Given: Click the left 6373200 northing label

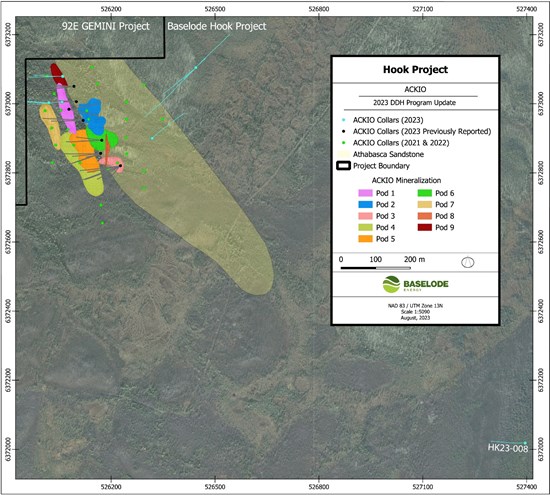Looking at the screenshot, I should click(x=8, y=34).
